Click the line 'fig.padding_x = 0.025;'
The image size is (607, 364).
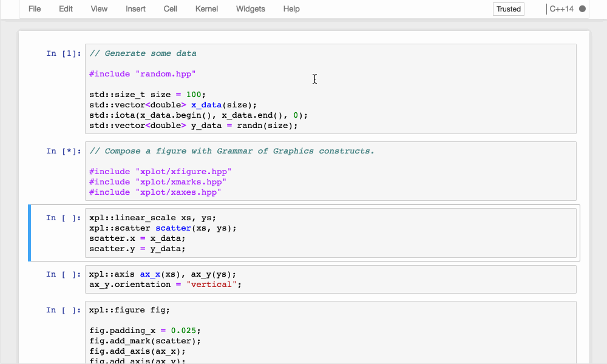click(145, 331)
